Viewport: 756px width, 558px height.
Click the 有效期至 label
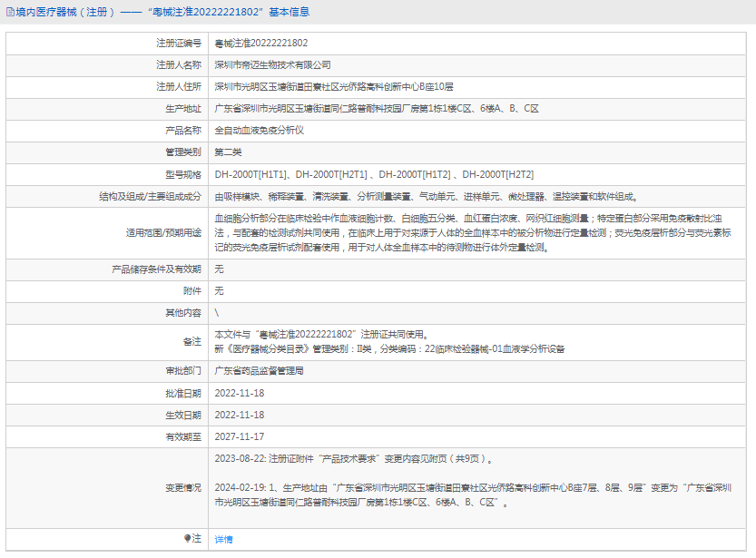coord(183,437)
